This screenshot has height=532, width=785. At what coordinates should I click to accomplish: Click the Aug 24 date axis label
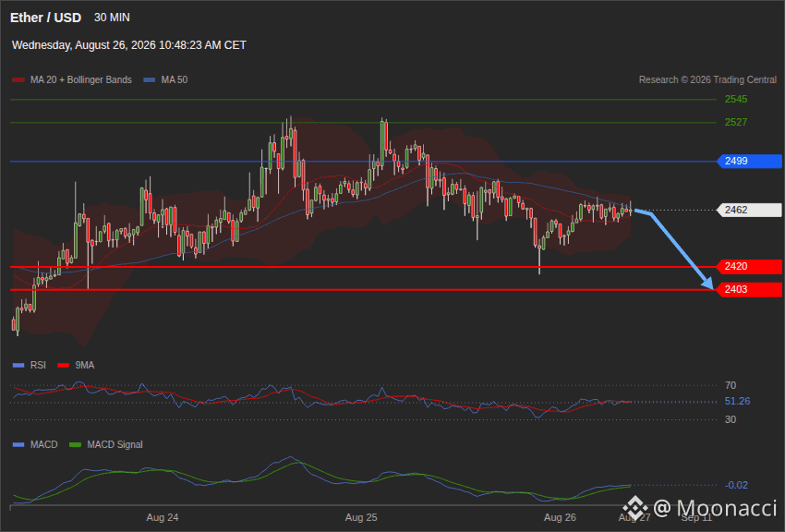tap(163, 517)
